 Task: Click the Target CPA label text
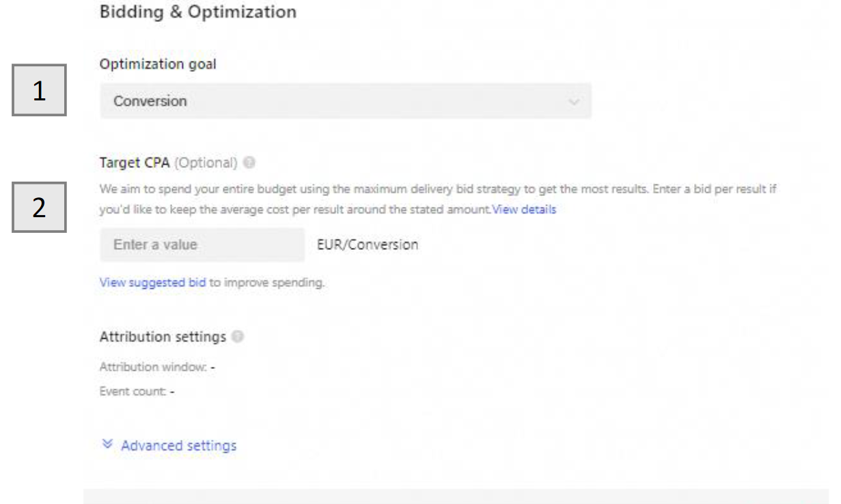click(x=134, y=164)
